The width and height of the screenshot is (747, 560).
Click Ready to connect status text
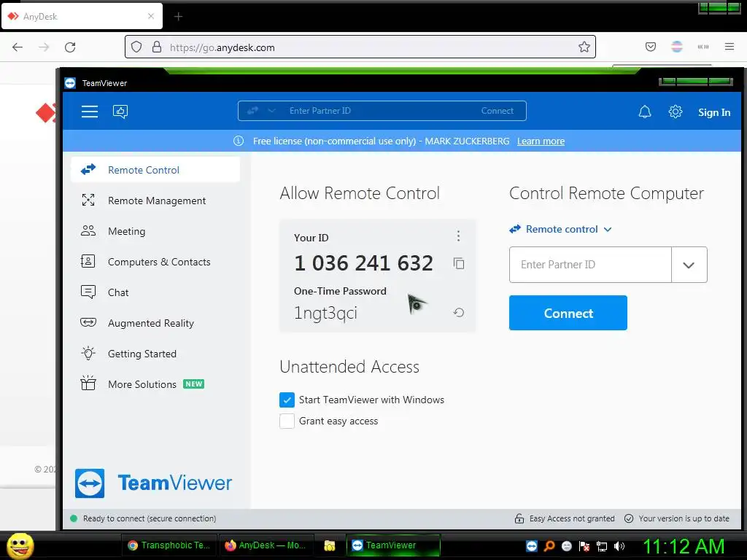coord(149,518)
